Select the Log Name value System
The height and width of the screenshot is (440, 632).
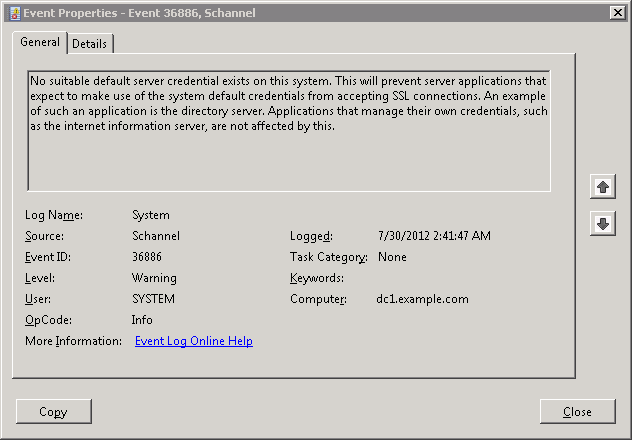151,215
